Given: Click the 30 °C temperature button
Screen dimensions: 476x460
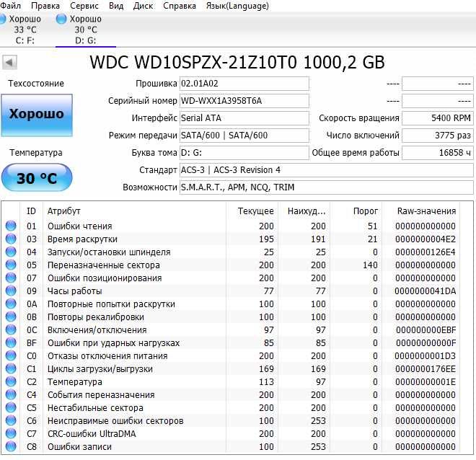Looking at the screenshot, I should (37, 177).
